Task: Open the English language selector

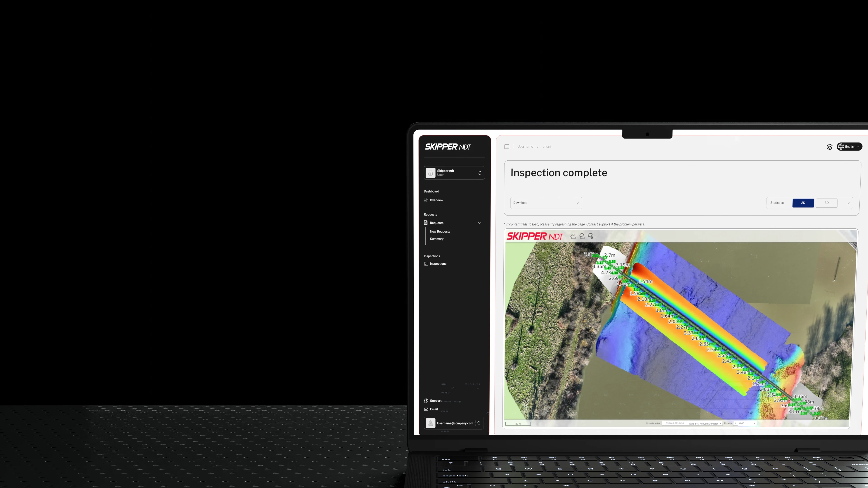Action: pyautogui.click(x=849, y=146)
